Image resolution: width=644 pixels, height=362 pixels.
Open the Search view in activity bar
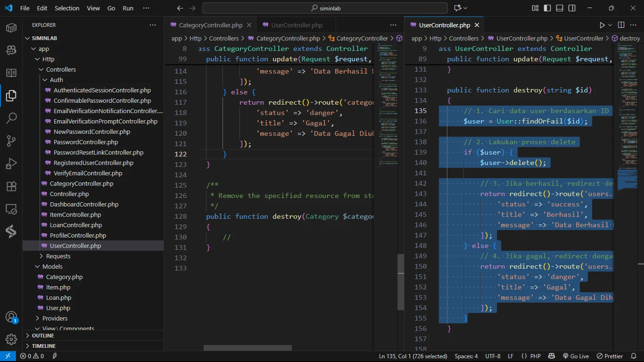pos(11,118)
